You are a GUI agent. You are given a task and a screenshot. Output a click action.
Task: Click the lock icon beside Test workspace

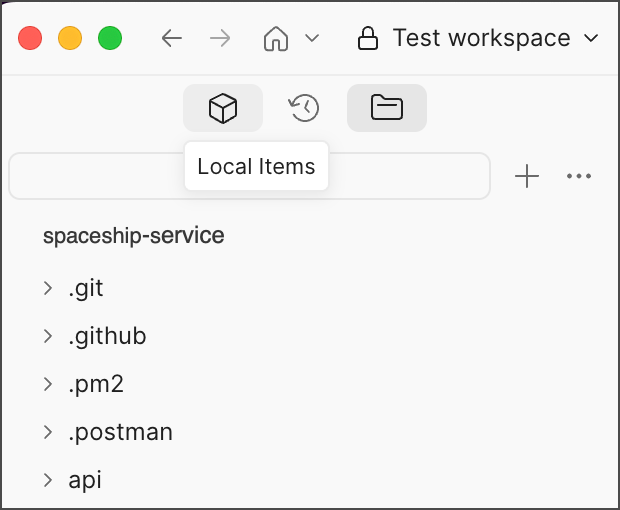click(368, 39)
